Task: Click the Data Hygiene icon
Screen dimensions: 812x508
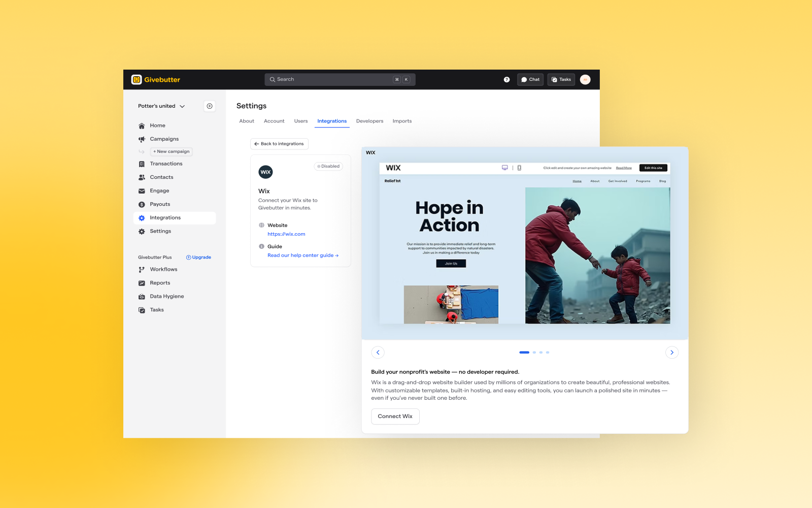Action: pos(142,297)
